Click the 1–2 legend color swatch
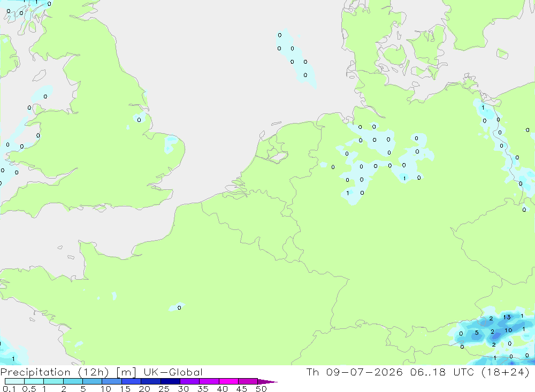The width and height of the screenshot is (535, 392). tap(53, 381)
